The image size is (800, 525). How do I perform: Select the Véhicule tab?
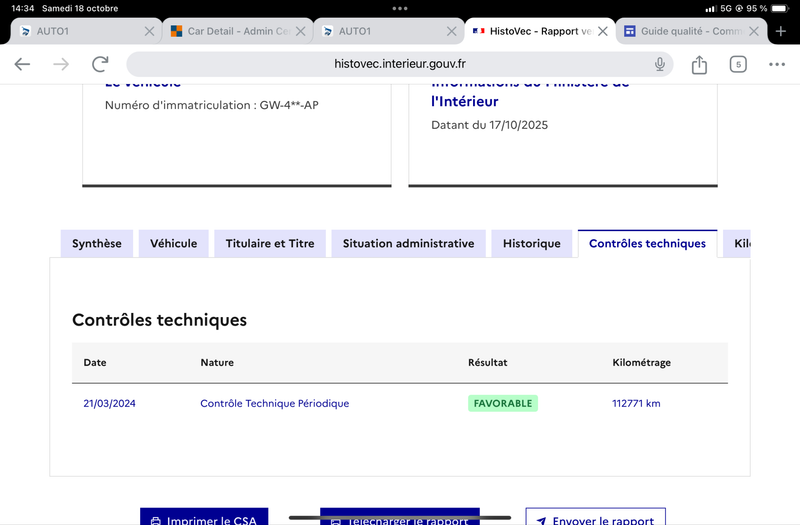pyautogui.click(x=173, y=244)
